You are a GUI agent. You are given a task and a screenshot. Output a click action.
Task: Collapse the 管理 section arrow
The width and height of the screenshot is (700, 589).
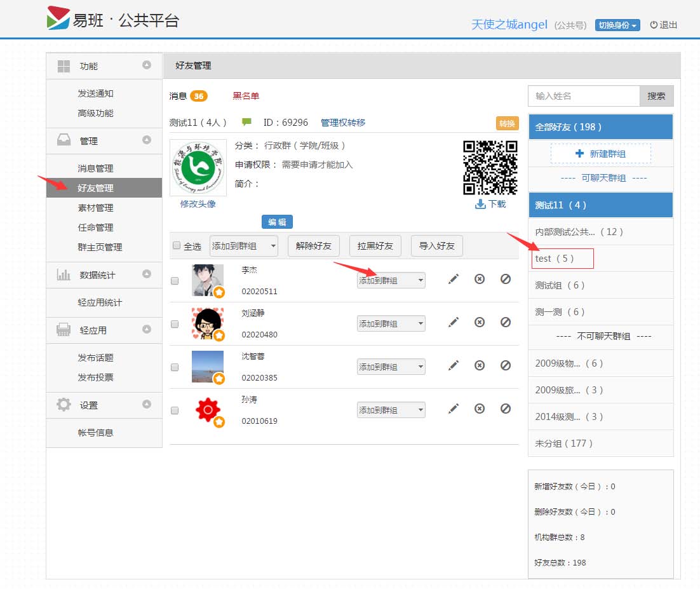click(147, 140)
